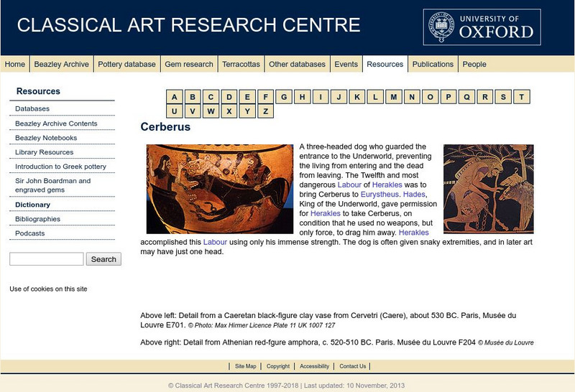Screen dimensions: 575x392
Task: Open dictionary entries under F
Action: 265,97
